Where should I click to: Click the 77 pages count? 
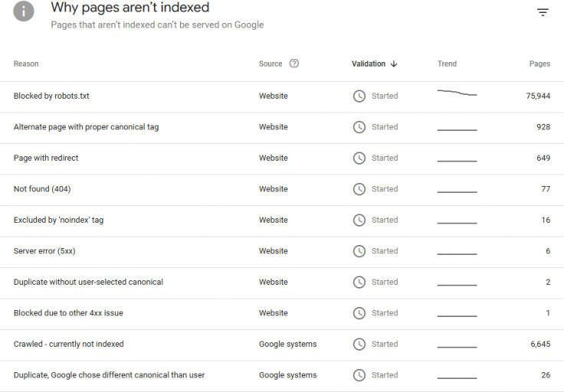point(546,189)
